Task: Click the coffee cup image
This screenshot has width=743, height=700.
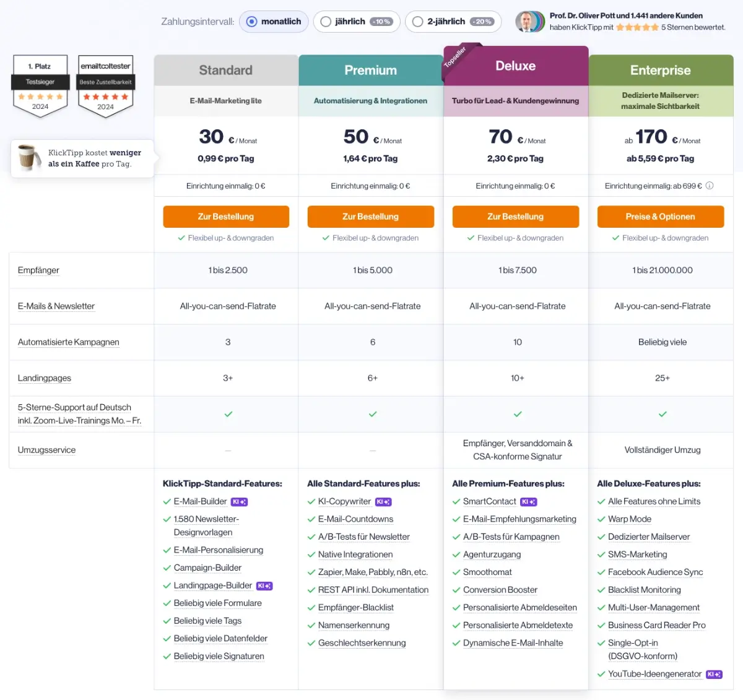Action: tap(28, 157)
